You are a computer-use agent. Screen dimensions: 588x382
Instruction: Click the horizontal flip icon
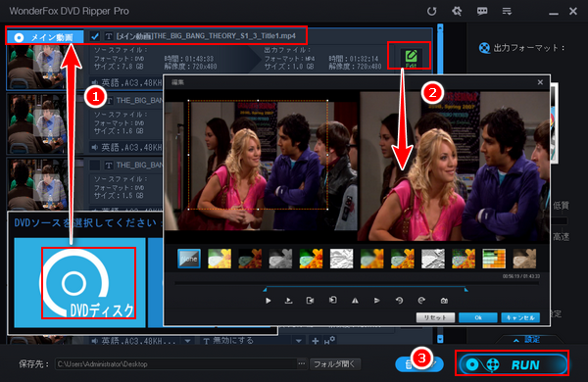coord(355,301)
